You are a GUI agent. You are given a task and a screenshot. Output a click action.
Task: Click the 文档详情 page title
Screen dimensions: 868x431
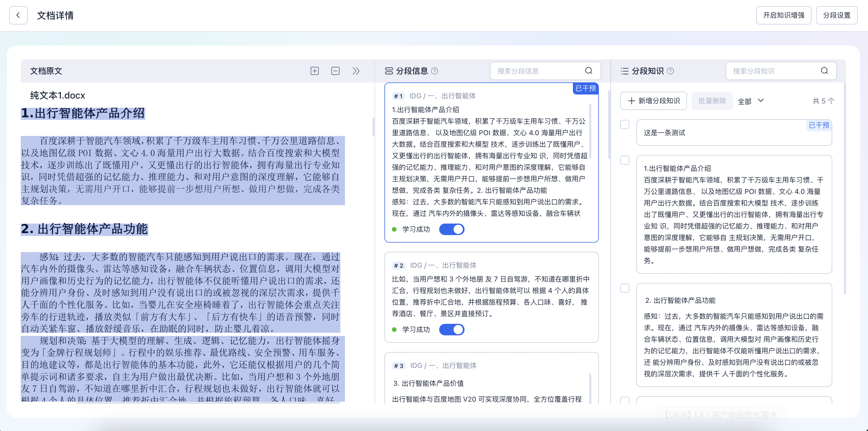click(55, 15)
